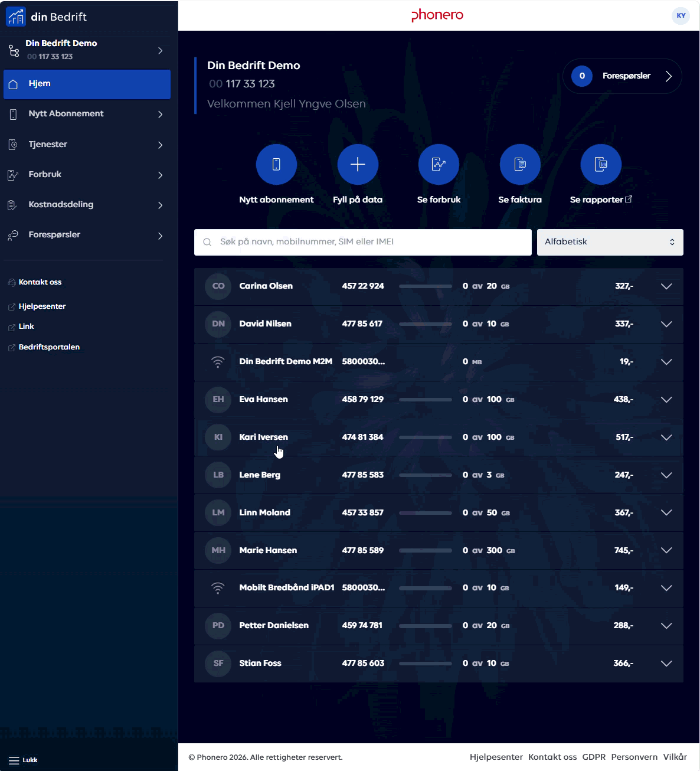
Task: Open the Nytt Abonnement sidebar menu
Action: tap(87, 114)
